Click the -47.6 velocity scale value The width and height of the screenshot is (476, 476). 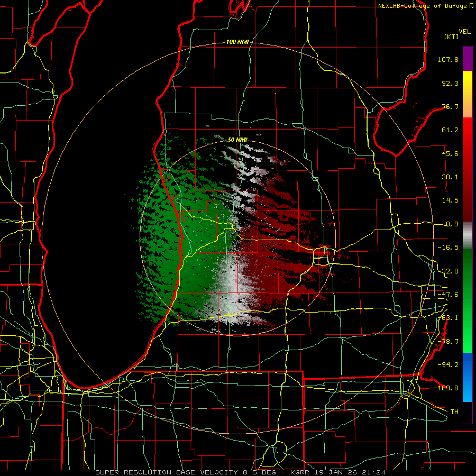(x=448, y=295)
